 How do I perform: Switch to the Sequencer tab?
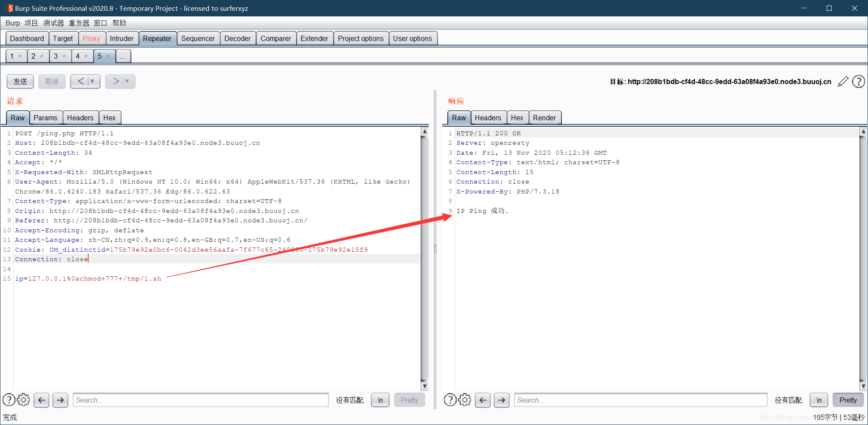click(198, 38)
